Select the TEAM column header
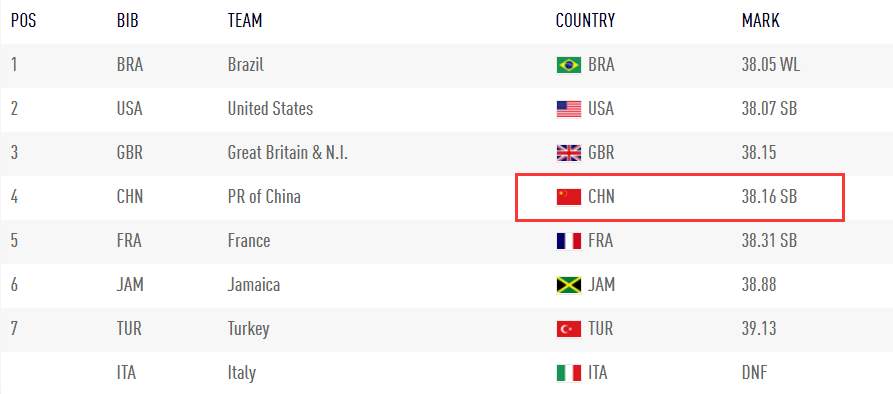This screenshot has width=893, height=394. click(x=245, y=20)
